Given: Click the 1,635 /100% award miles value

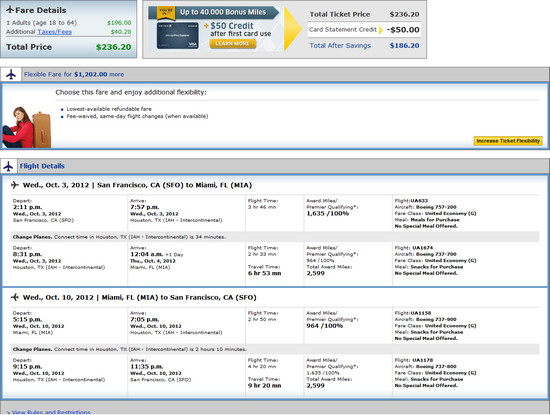Looking at the screenshot, I should pos(328,214).
